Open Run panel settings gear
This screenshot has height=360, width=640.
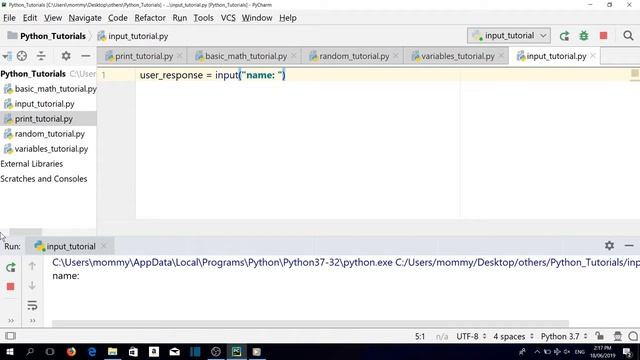pyautogui.click(x=609, y=245)
